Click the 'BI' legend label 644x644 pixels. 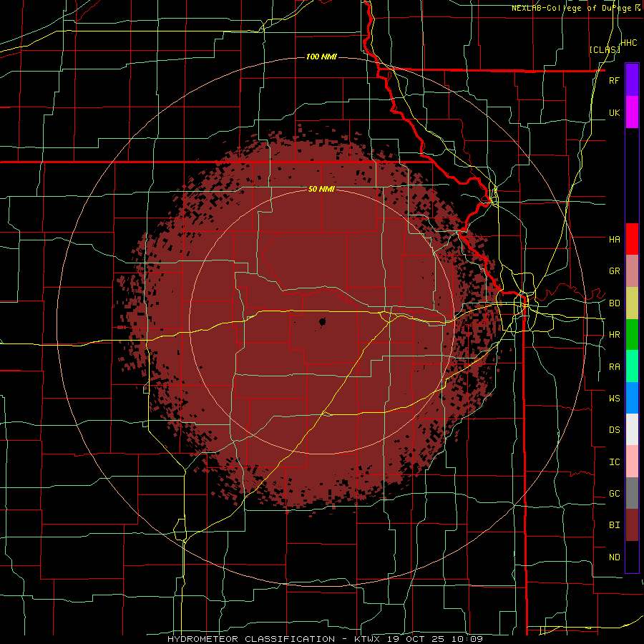[x=614, y=525]
